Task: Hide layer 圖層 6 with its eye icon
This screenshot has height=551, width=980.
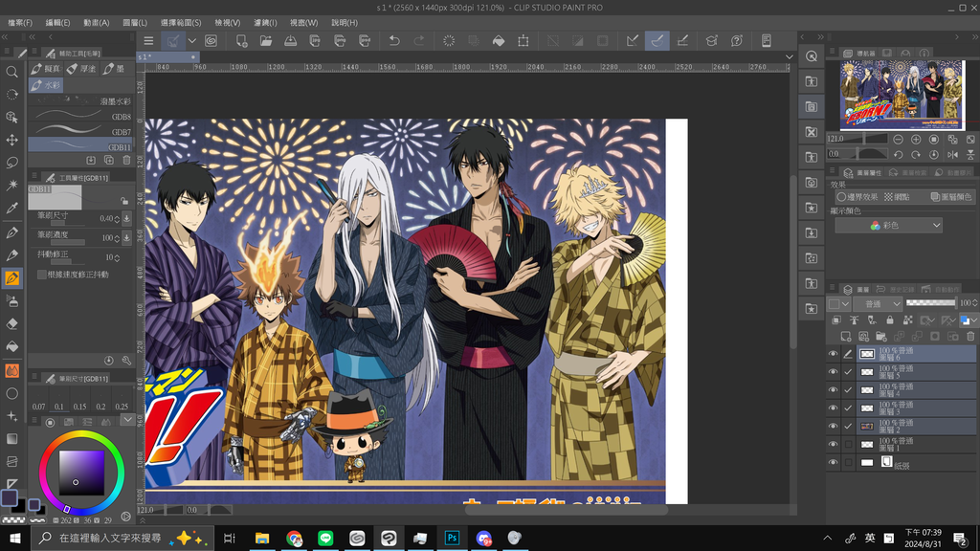Action: point(834,354)
